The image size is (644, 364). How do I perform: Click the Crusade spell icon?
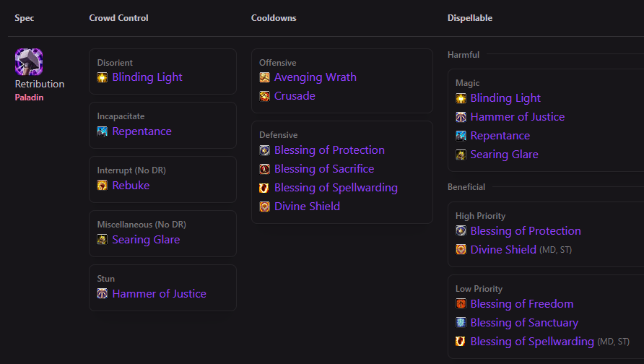click(265, 96)
